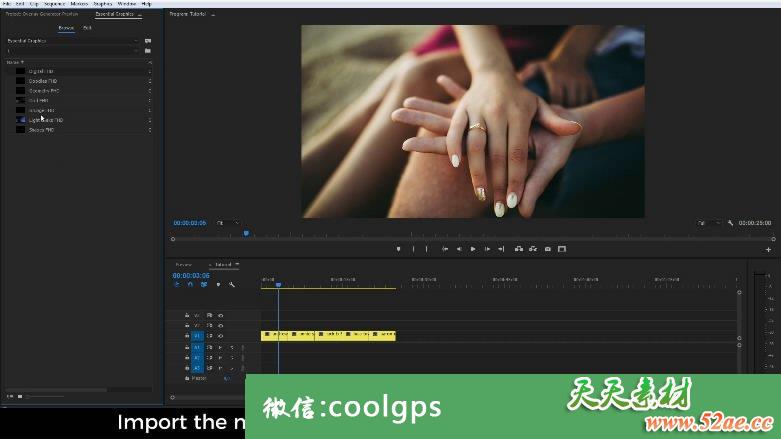Click the timeline ruler playhead
The image size is (781, 439).
pyautogui.click(x=278, y=284)
